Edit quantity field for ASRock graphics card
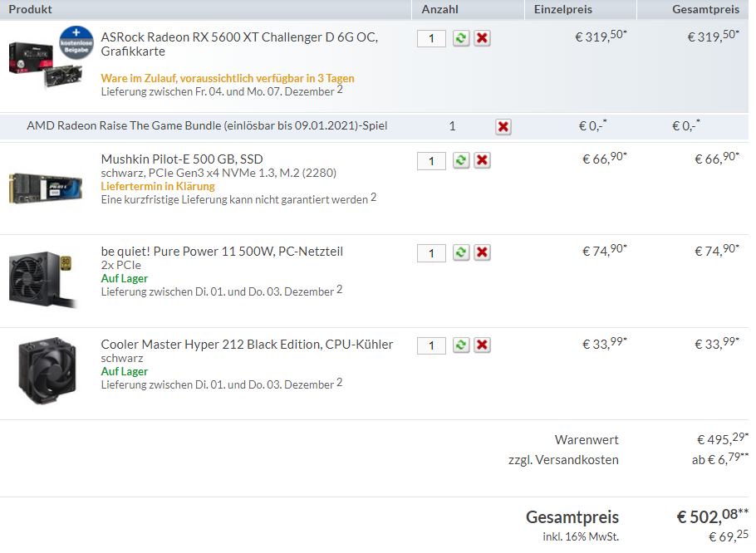The height and width of the screenshot is (553, 756). point(431,38)
